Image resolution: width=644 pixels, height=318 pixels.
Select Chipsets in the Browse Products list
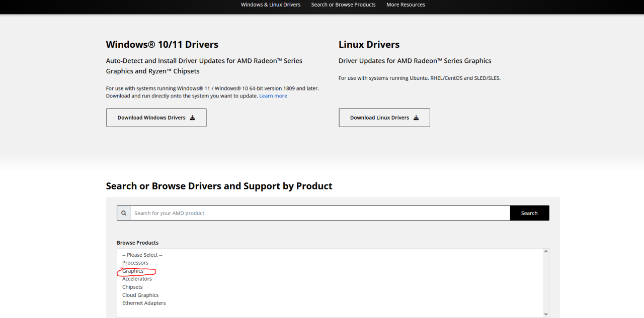(132, 287)
